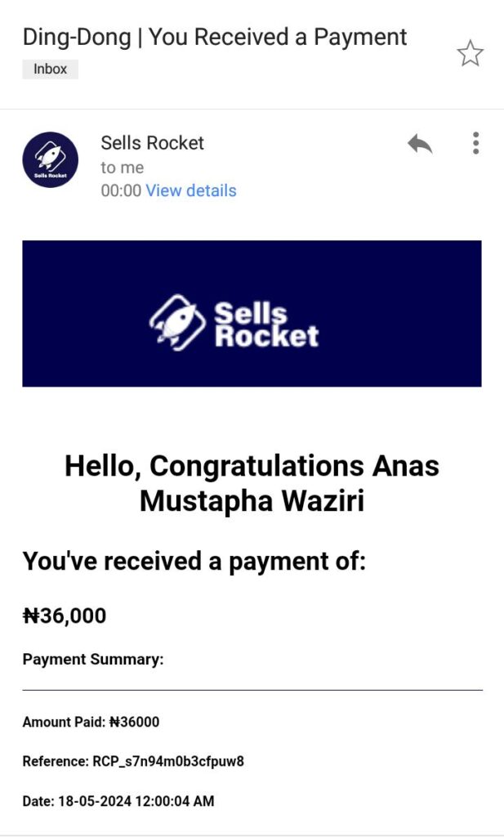Click the bold ₦36,000 payment amount

(x=65, y=615)
